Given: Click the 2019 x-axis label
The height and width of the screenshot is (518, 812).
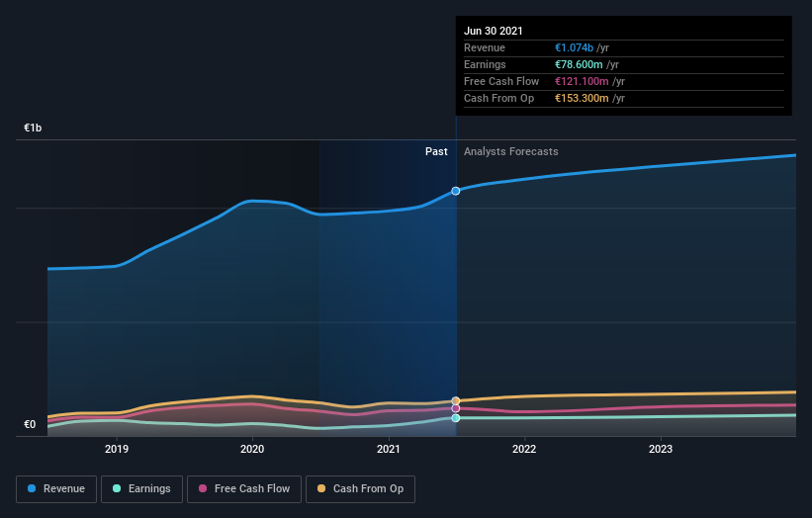Looking at the screenshot, I should pyautogui.click(x=117, y=449).
